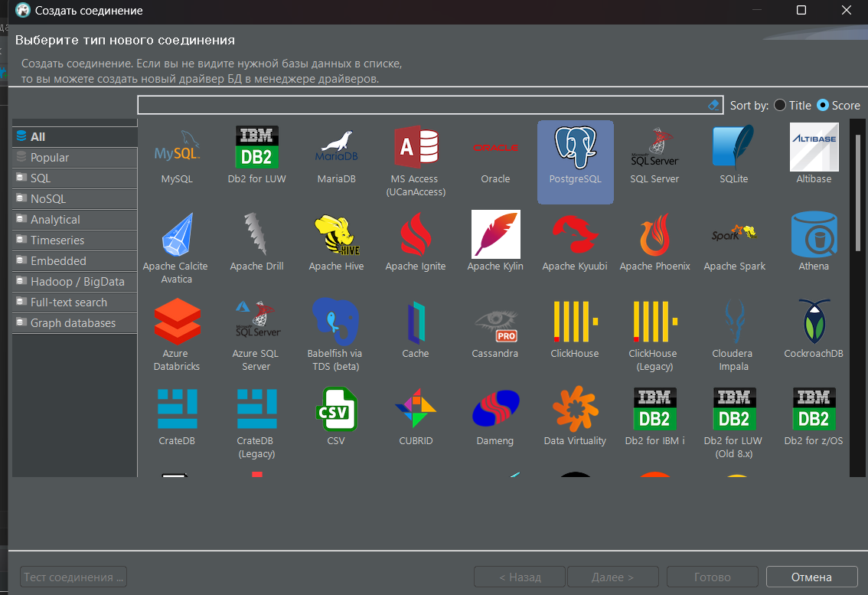Open the Embedded category
868x595 pixels.
click(x=75, y=261)
